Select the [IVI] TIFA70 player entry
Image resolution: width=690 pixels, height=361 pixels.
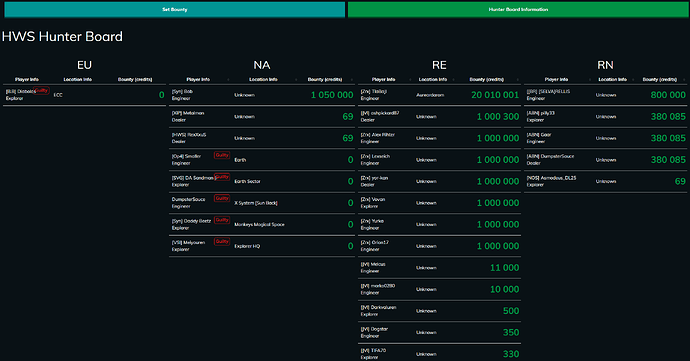(x=373, y=354)
